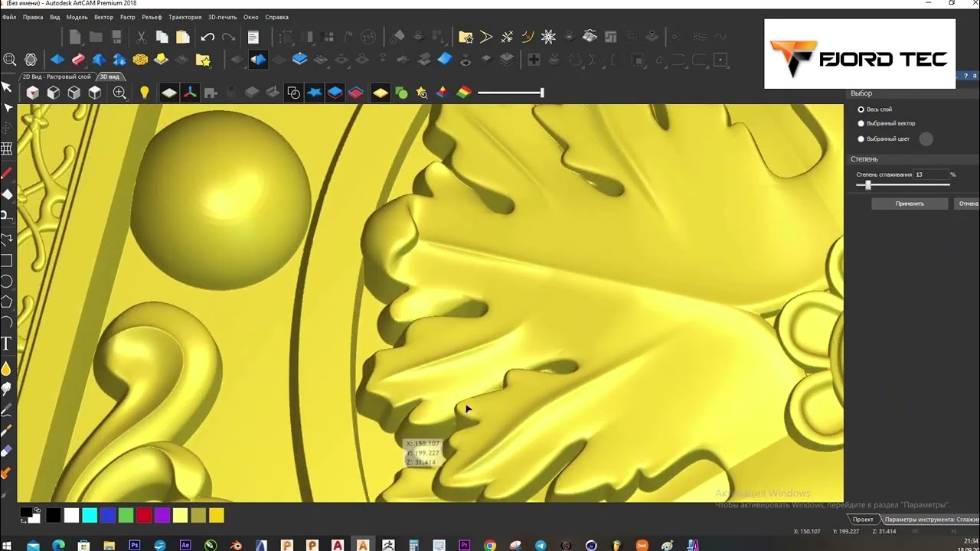Switch to '2D Вид - Растровый слой' tab
Image resolution: width=980 pixels, height=551 pixels.
coord(57,77)
